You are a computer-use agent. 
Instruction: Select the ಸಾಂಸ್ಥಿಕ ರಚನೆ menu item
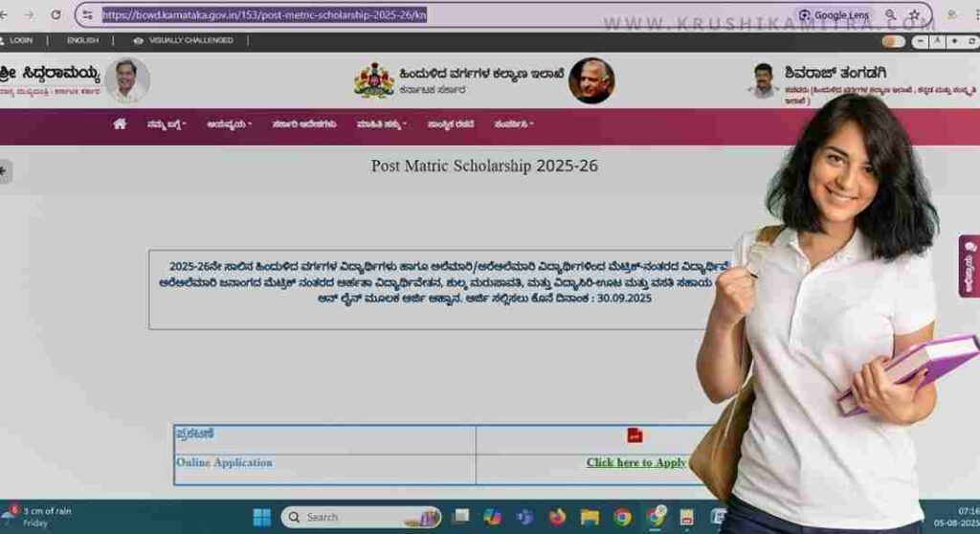click(451, 124)
